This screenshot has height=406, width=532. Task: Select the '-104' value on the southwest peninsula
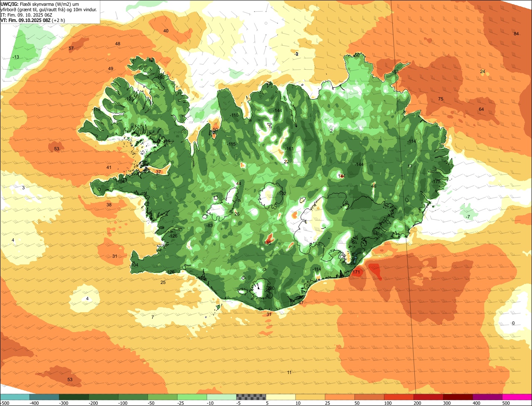[134, 265]
